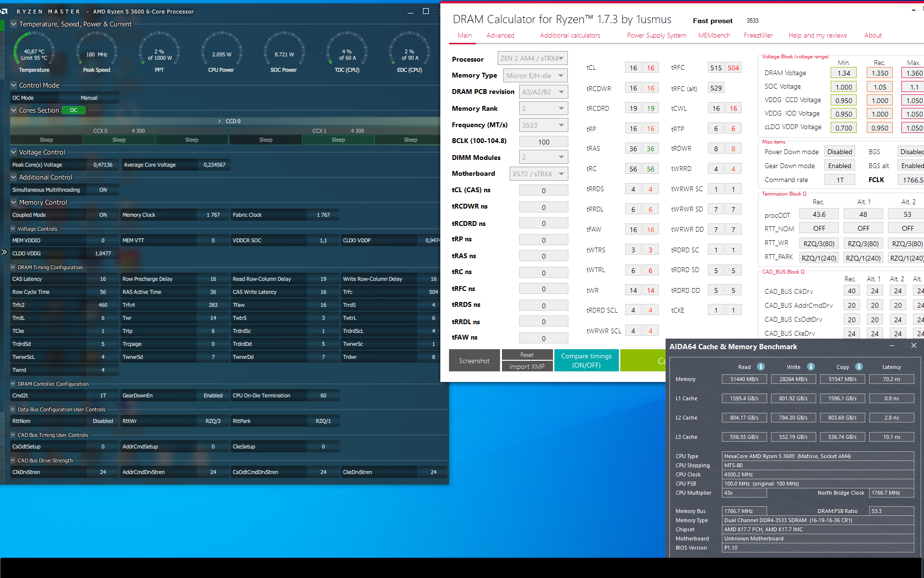Expand the CCD 0 chevron arrow
Screen dimensions: 924x578
219,121
